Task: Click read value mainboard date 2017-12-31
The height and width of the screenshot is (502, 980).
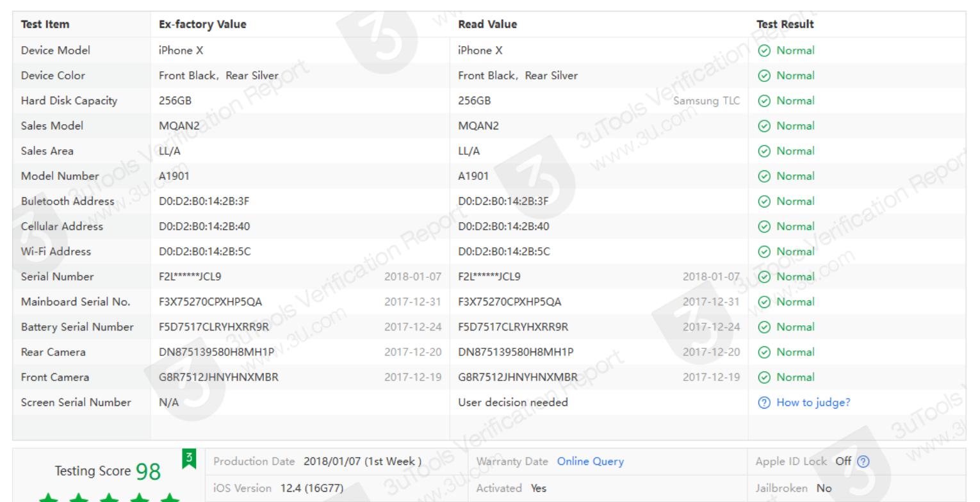Action: pyautogui.click(x=712, y=302)
